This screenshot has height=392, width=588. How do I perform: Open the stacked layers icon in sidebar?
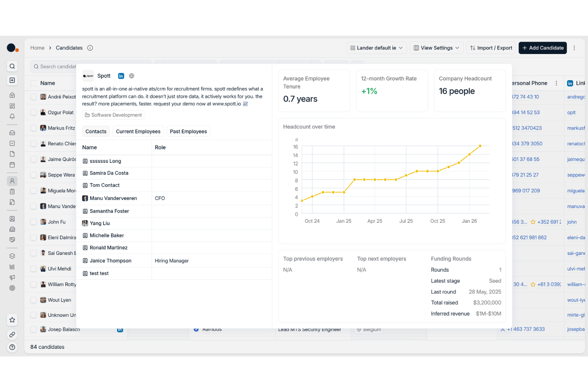(x=12, y=256)
